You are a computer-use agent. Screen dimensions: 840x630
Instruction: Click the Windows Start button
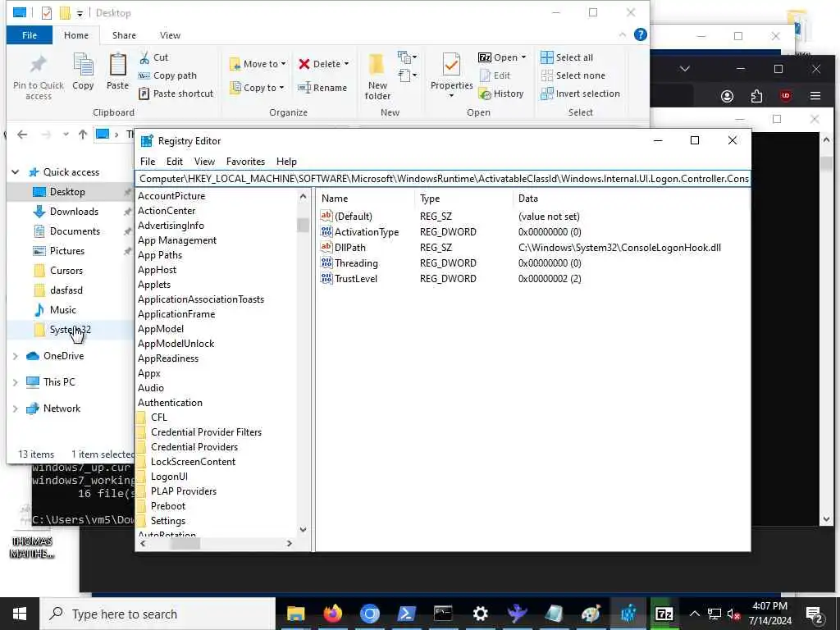pos(20,614)
